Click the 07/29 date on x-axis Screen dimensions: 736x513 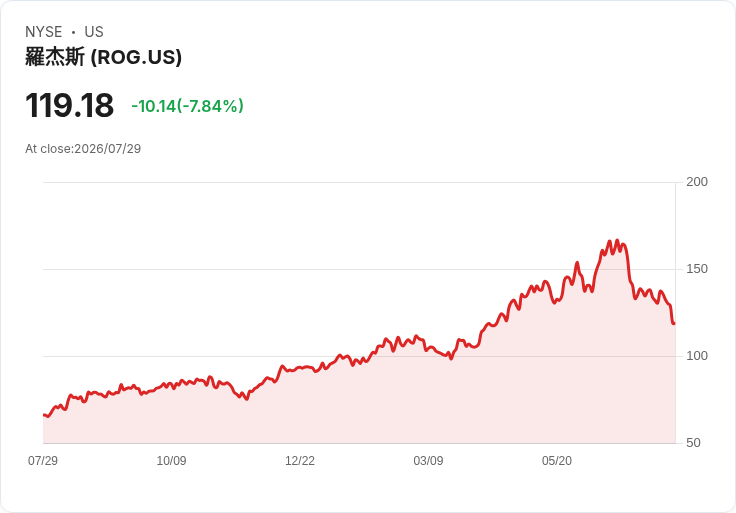click(43, 460)
